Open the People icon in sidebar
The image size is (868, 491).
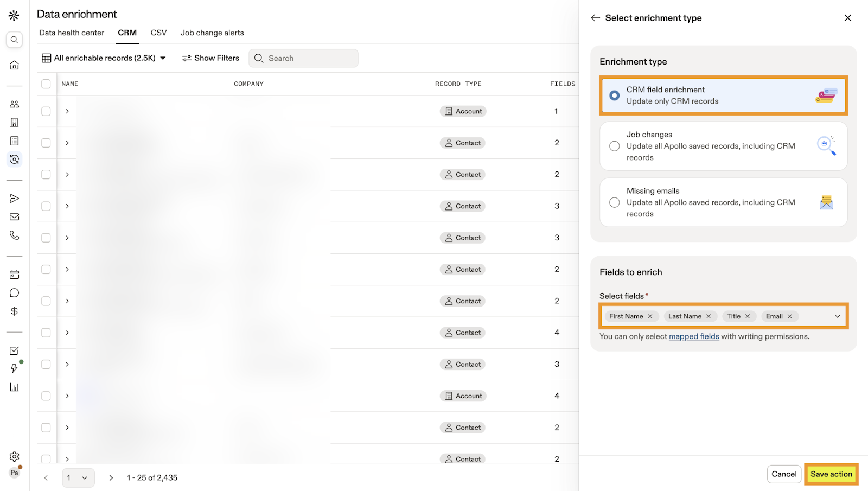[x=15, y=104]
